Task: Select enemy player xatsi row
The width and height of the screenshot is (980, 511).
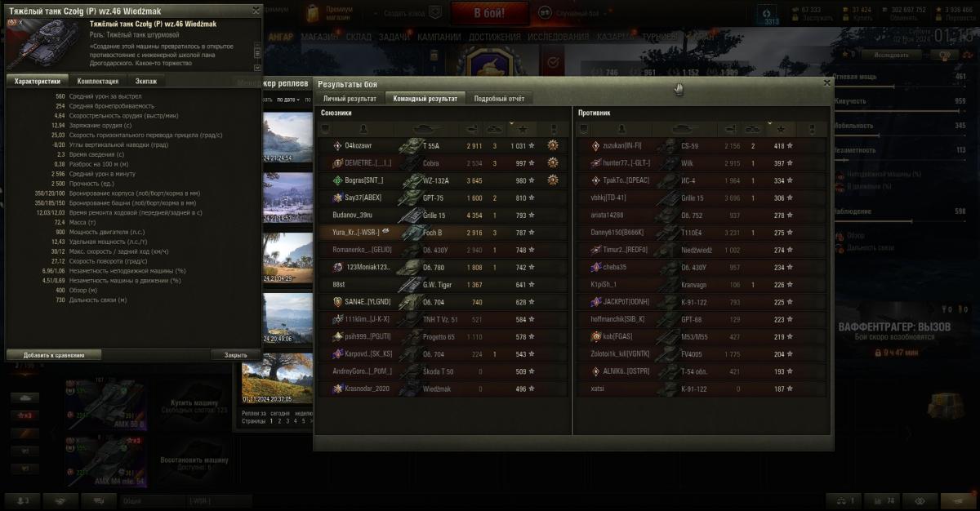Action: point(701,389)
